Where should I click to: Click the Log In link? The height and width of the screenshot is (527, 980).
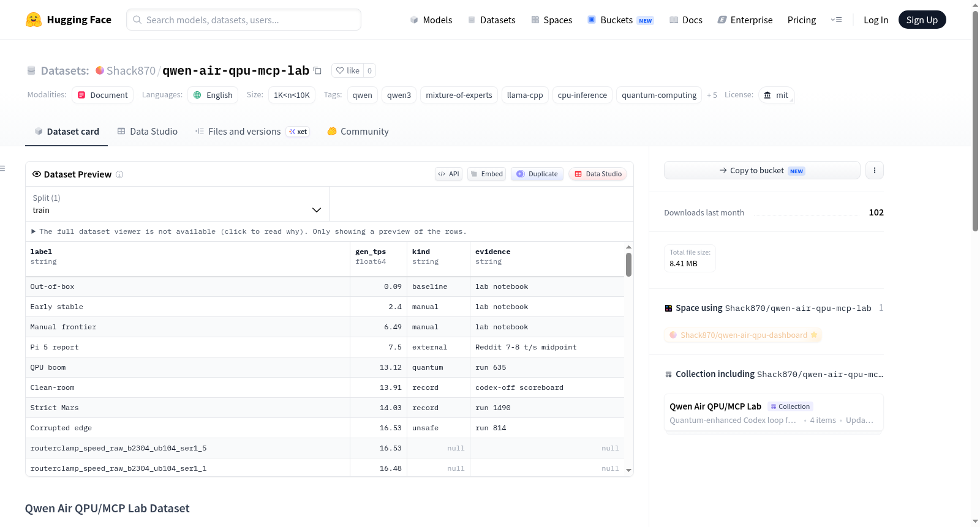[x=876, y=20]
